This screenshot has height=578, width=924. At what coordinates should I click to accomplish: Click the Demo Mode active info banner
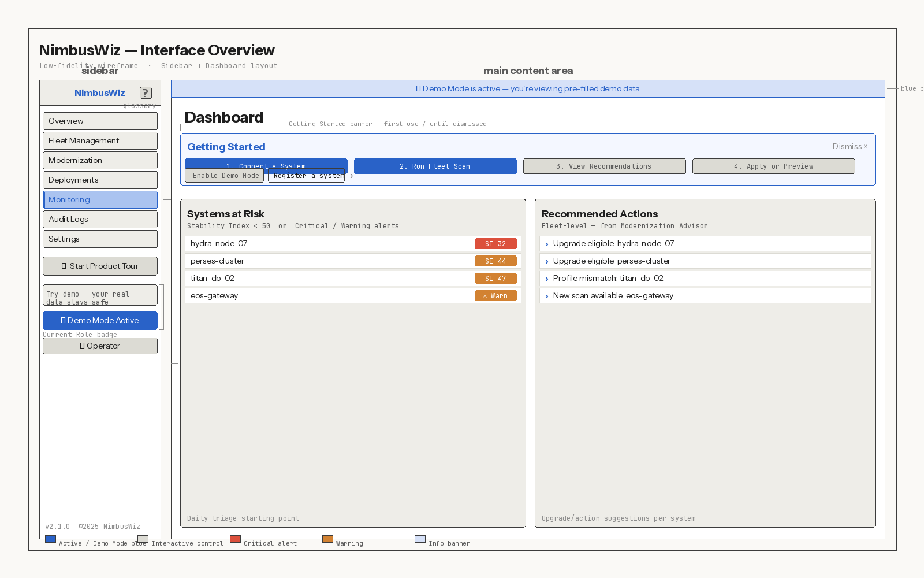pyautogui.click(x=528, y=88)
